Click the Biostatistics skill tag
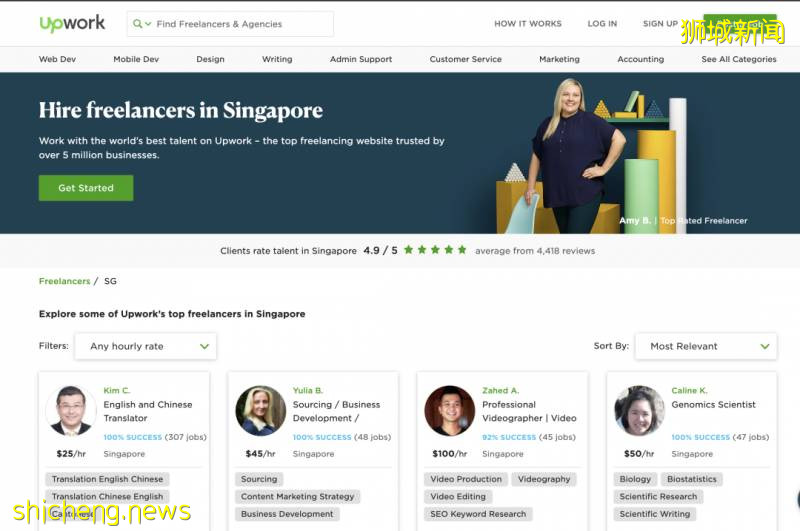The image size is (800, 531). [692, 479]
